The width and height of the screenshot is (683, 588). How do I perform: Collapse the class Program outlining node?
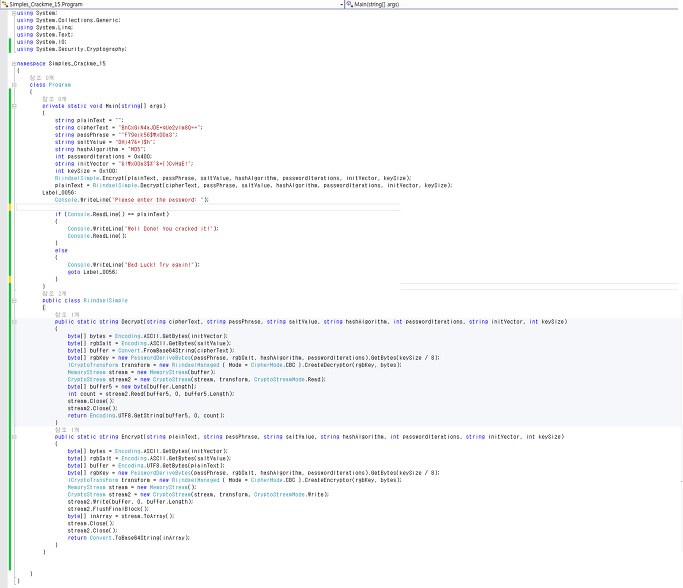14,85
